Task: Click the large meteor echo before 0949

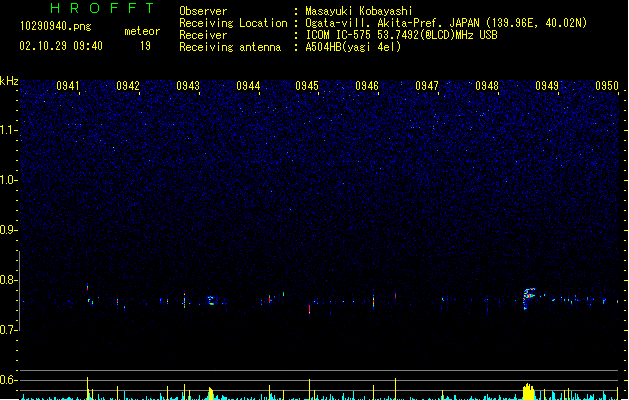Action: (529, 298)
